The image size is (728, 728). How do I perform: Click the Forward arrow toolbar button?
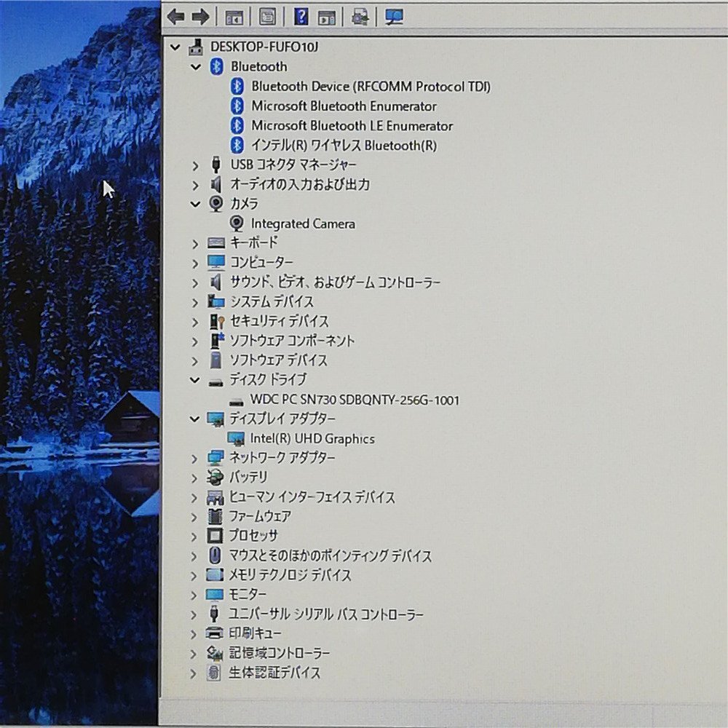[201, 17]
